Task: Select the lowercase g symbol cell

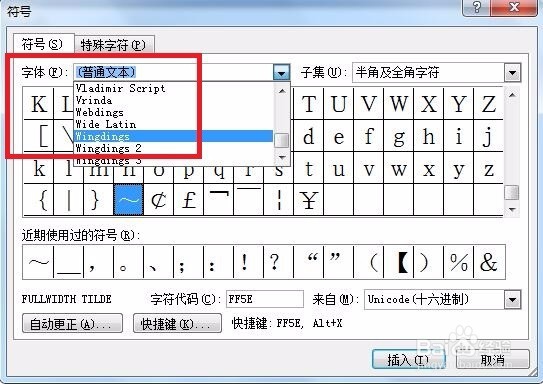Action: 399,136
